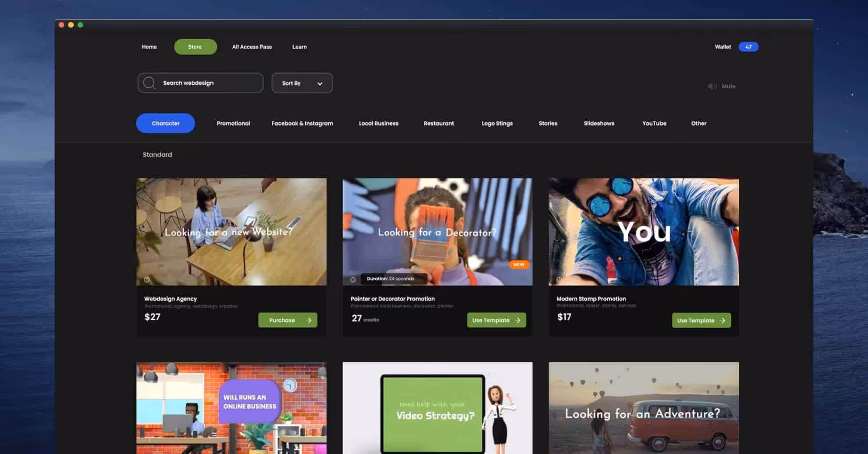Use Template for Painter or Decorator Promotion
Image resolution: width=868 pixels, height=454 pixels.
tap(496, 320)
